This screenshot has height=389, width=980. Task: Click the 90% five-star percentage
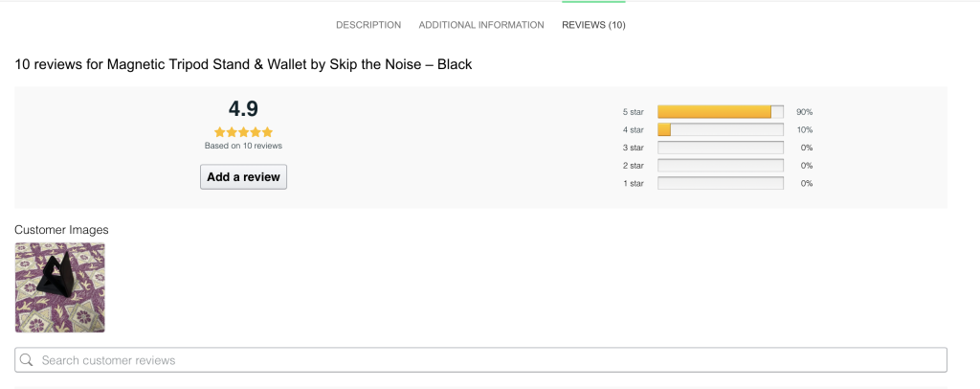pos(804,112)
